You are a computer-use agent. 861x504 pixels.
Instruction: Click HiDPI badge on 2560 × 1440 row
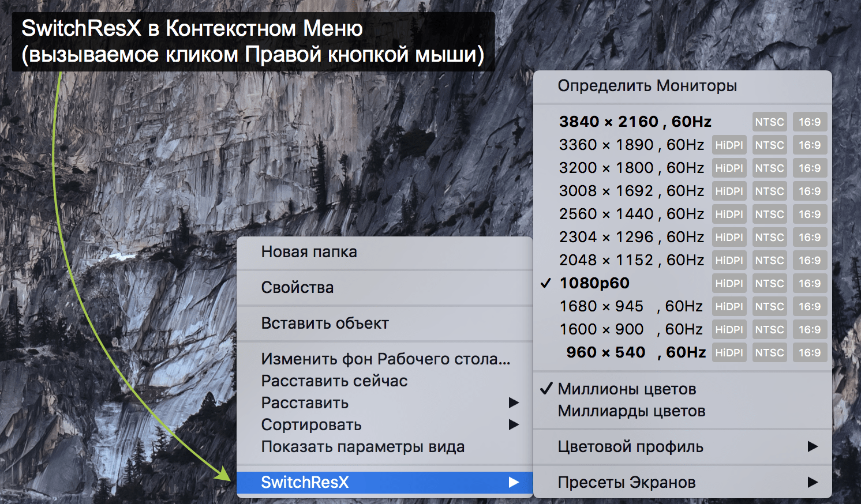point(729,214)
